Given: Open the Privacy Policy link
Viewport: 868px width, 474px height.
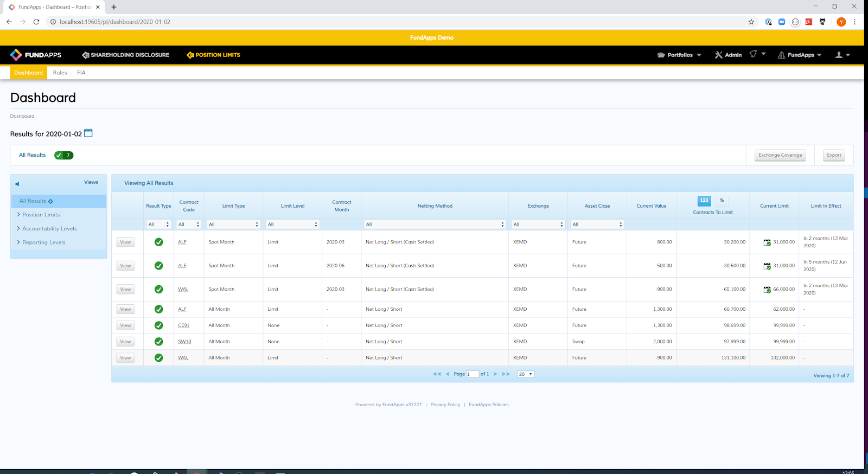Looking at the screenshot, I should tap(445, 405).
